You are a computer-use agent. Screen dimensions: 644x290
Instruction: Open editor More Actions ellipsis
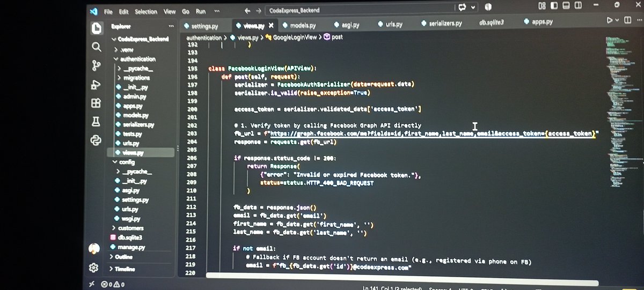pos(639,20)
